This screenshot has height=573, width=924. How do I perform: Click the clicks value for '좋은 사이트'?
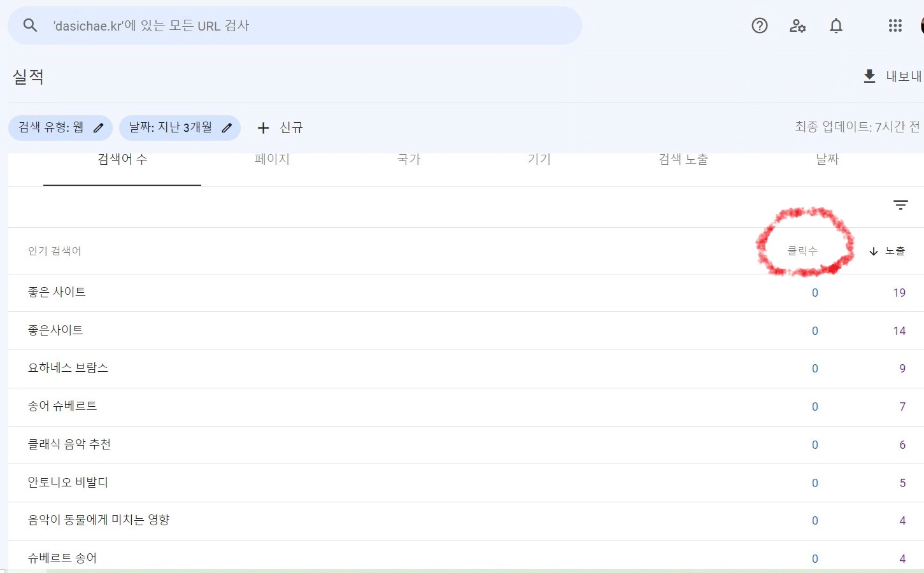(815, 293)
